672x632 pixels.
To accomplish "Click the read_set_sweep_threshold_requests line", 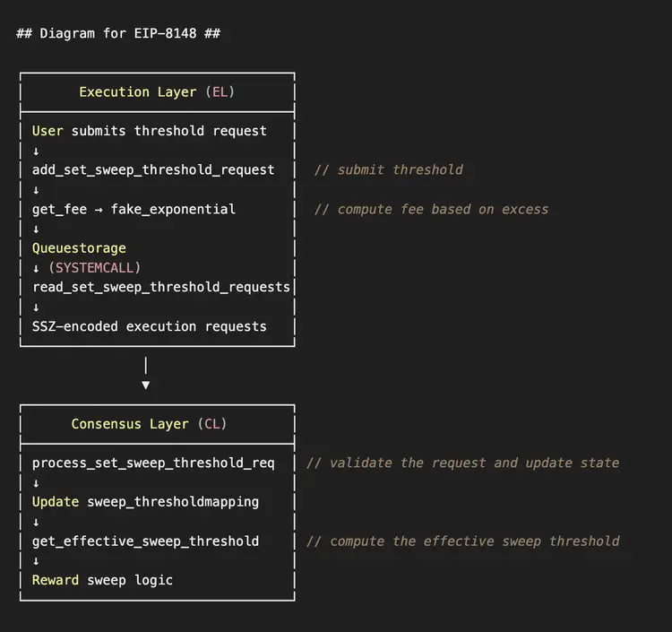I will pos(161,287).
